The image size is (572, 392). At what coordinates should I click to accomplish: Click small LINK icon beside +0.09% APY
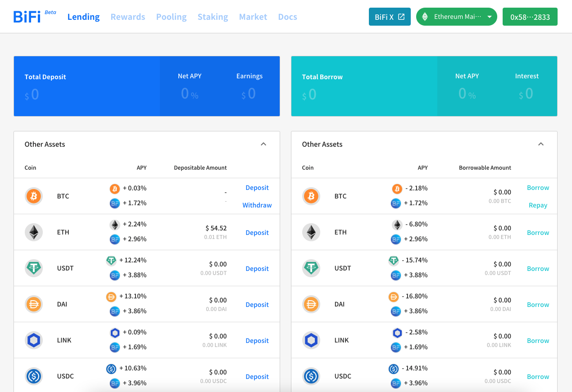pos(115,333)
